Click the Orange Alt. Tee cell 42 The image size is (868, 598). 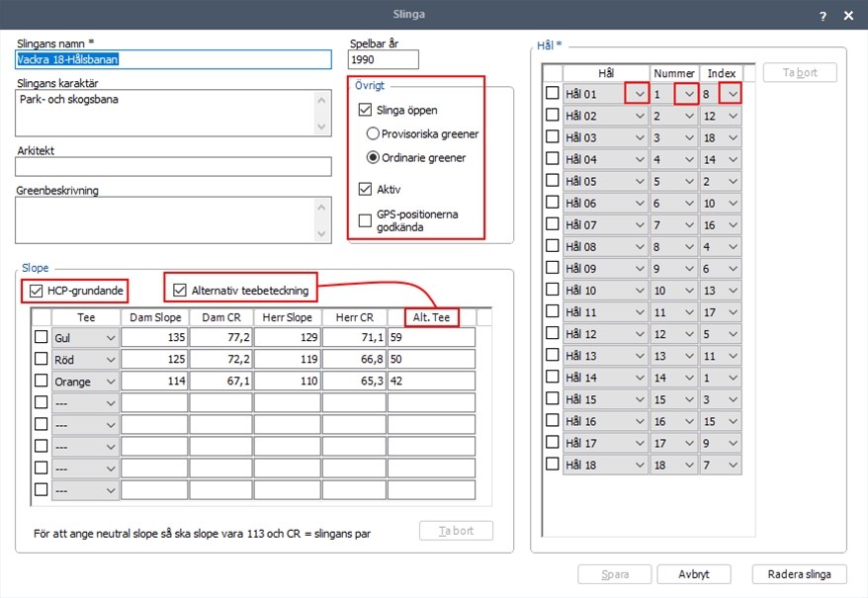431,381
